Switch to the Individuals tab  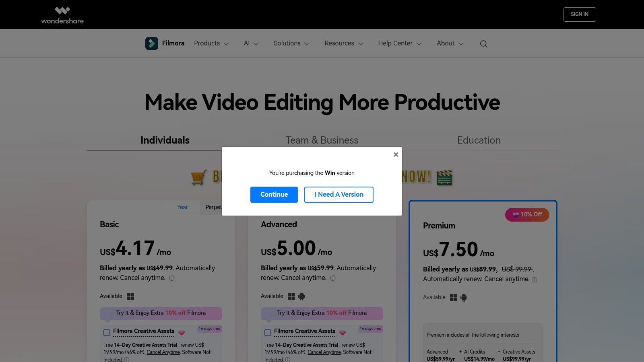click(x=165, y=140)
